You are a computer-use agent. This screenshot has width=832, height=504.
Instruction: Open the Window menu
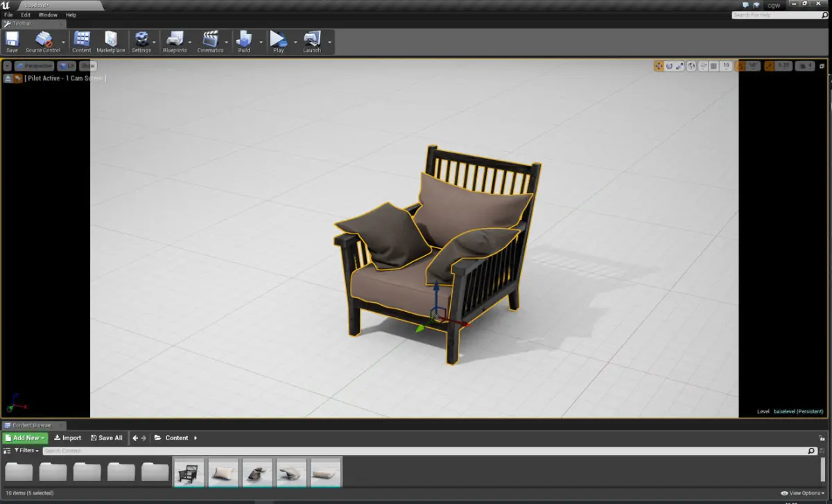pos(48,15)
